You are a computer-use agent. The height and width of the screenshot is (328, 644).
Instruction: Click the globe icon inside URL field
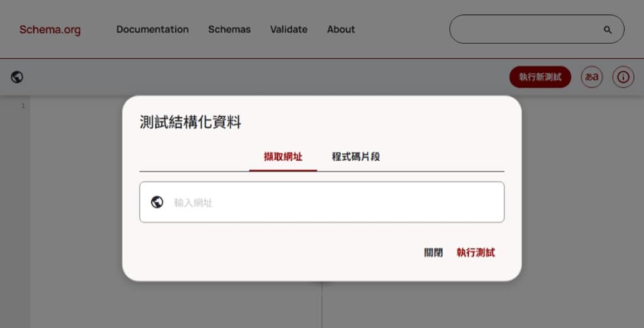click(157, 202)
